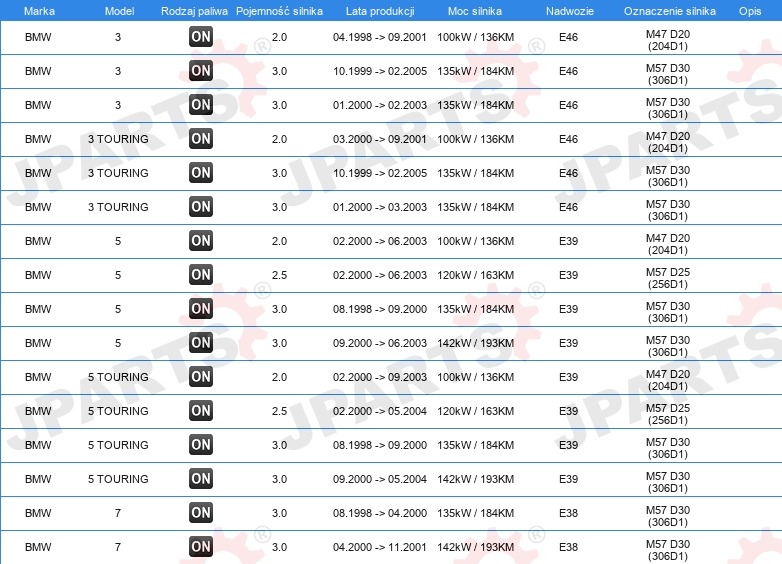Click M47 D20 (204D1) in the 04.1998 -> 09.2001 row
The height and width of the screenshot is (564, 782).
[668, 40]
